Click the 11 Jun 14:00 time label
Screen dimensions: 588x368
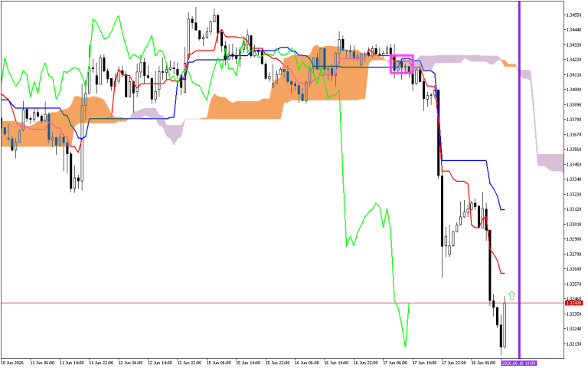click(72, 363)
